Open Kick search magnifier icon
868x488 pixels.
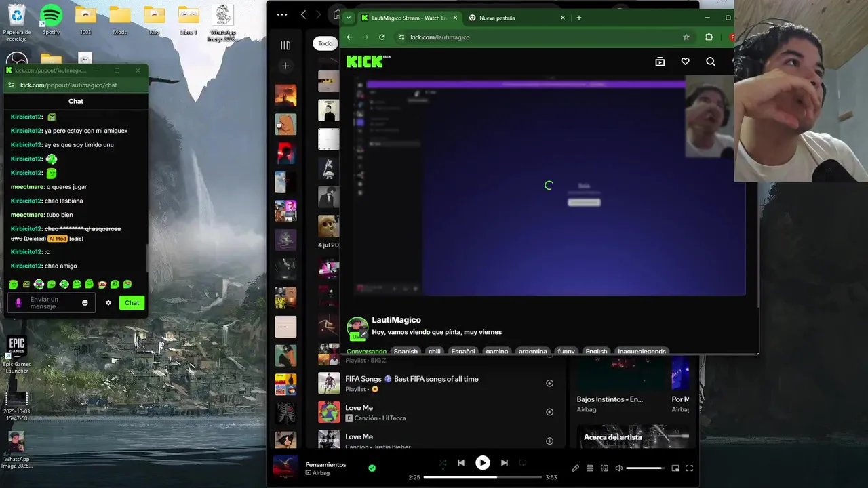tap(711, 62)
